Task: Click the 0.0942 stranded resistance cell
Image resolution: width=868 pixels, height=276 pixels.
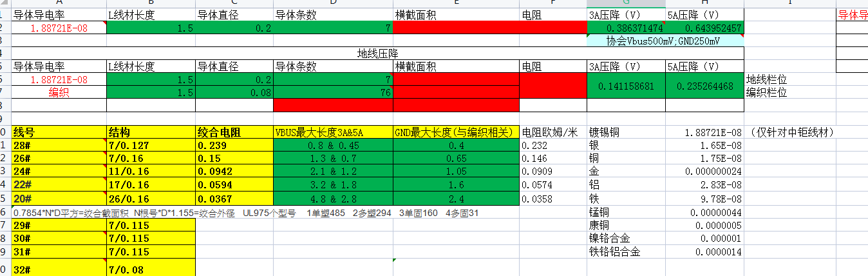Action: (234, 172)
